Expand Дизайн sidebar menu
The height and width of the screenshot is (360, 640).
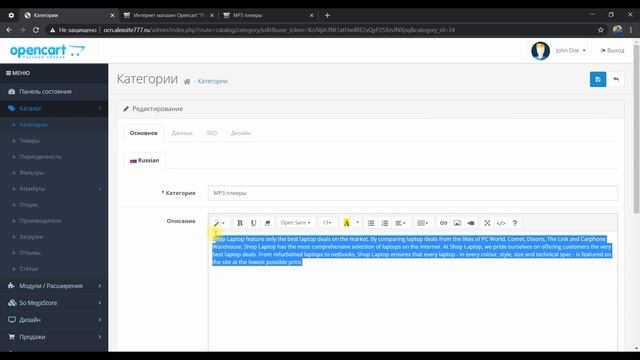pos(54,320)
